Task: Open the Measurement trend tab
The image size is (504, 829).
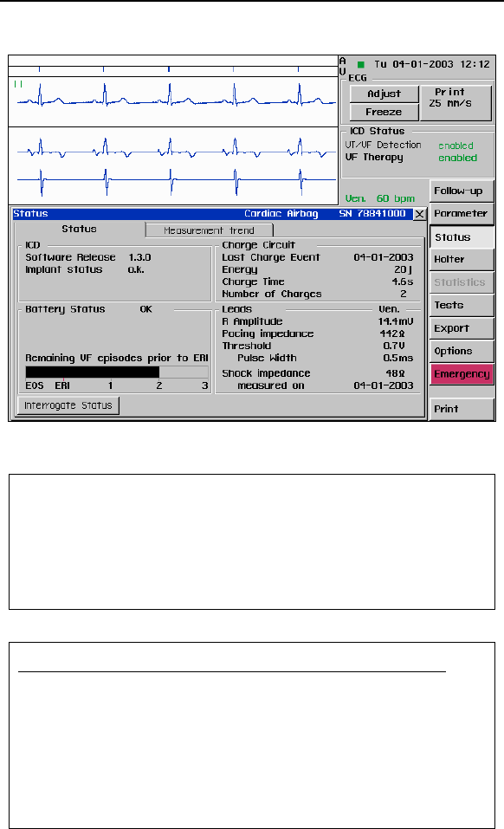Action: tap(210, 230)
